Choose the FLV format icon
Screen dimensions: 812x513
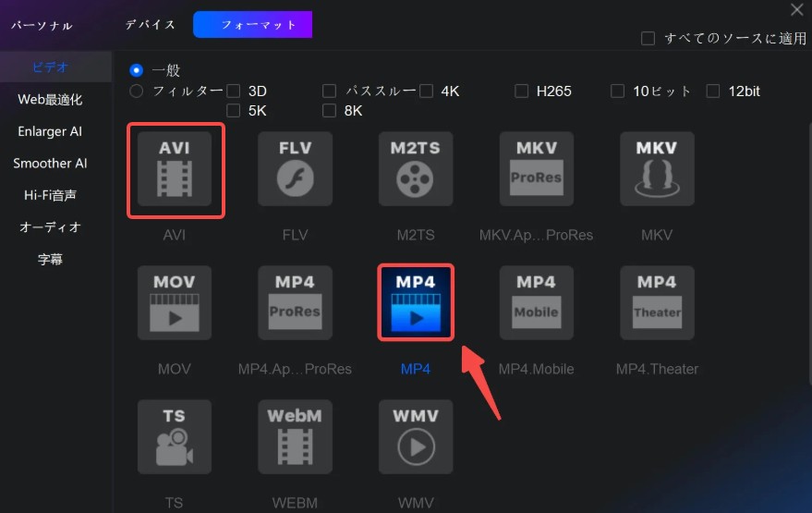296,169
